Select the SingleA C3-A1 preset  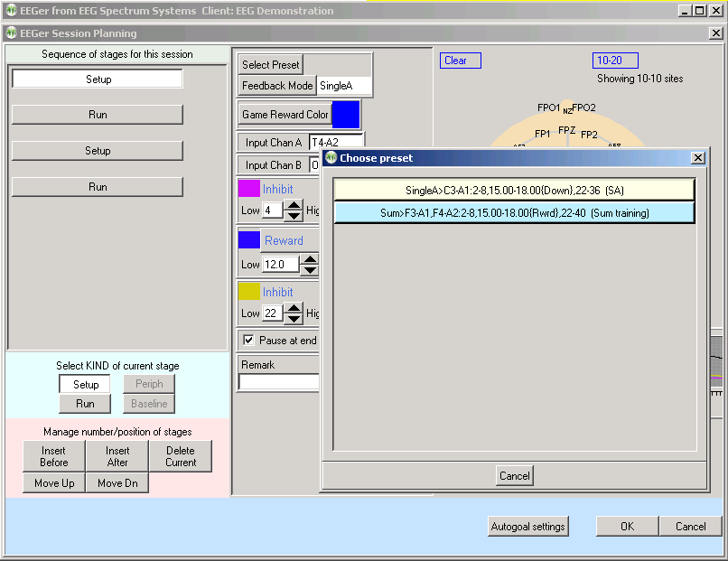[513, 190]
